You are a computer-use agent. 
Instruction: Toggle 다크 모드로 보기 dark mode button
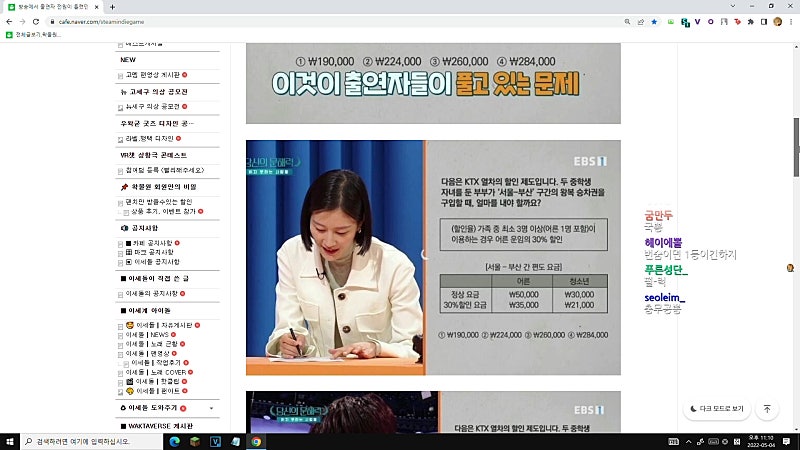point(717,409)
